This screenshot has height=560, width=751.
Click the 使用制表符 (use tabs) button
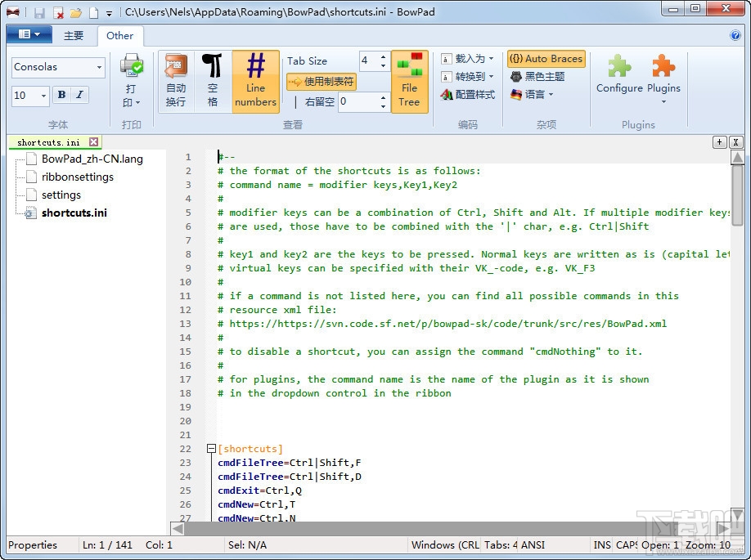point(322,82)
